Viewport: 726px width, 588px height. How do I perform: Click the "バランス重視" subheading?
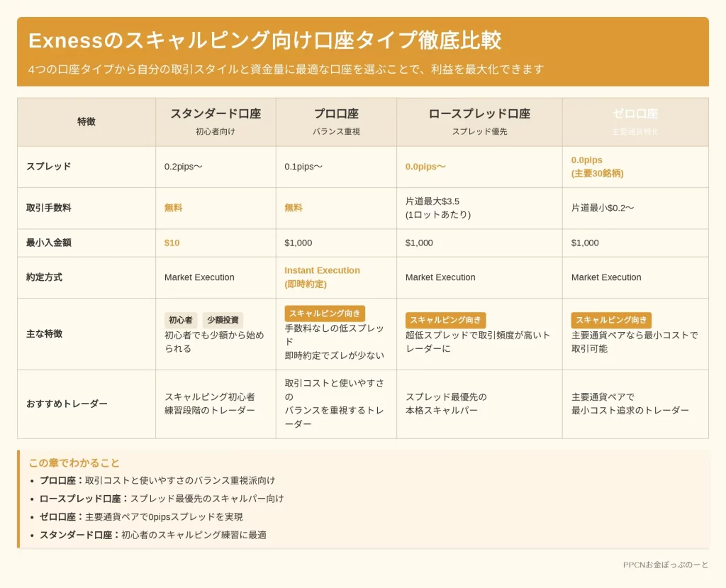(337, 132)
